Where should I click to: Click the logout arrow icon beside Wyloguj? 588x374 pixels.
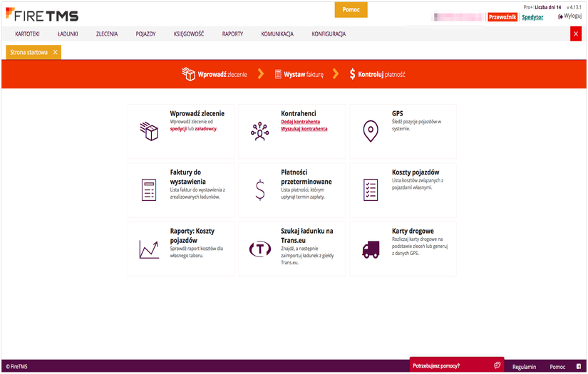560,16
